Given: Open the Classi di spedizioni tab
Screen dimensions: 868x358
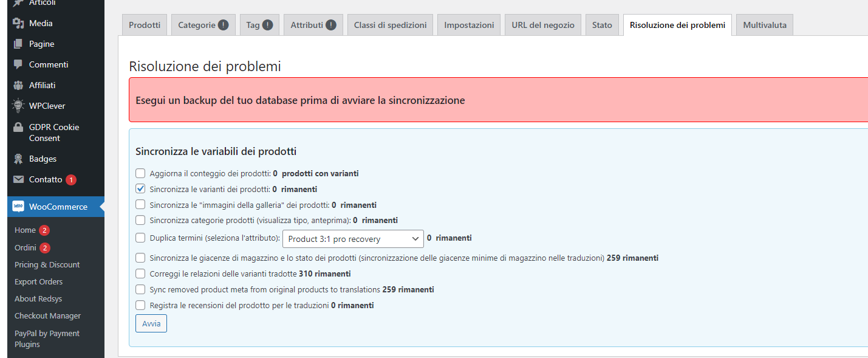Looking at the screenshot, I should pos(390,25).
